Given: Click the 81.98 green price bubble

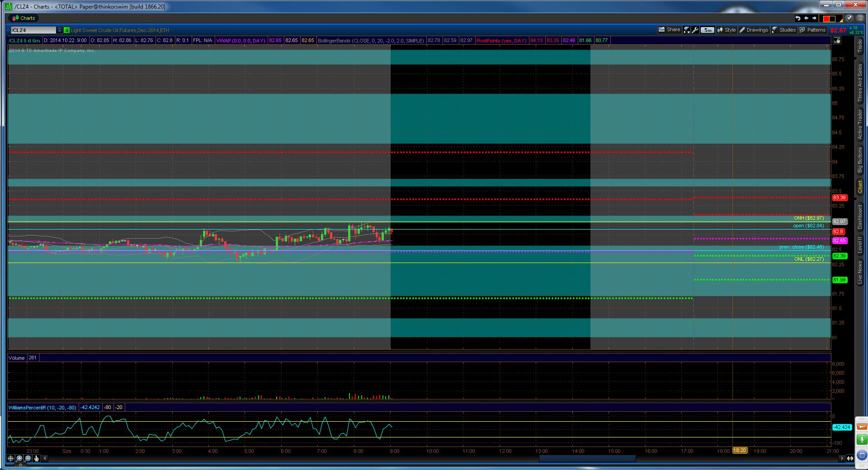Looking at the screenshot, I should pos(840,280).
